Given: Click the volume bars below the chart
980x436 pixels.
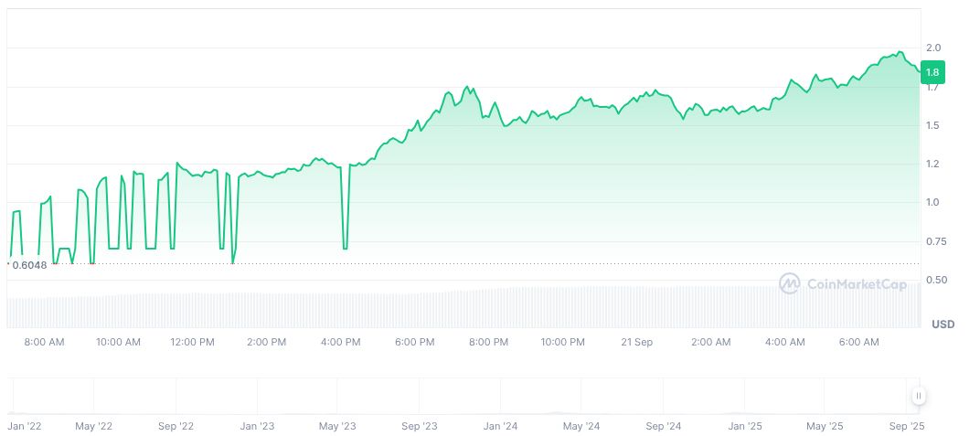Looking at the screenshot, I should [457, 307].
